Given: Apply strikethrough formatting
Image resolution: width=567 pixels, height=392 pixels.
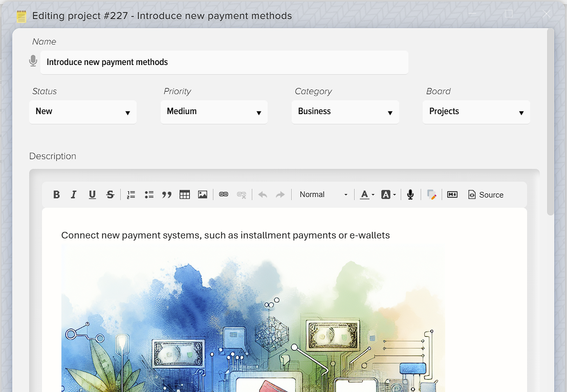Looking at the screenshot, I should pos(110,194).
